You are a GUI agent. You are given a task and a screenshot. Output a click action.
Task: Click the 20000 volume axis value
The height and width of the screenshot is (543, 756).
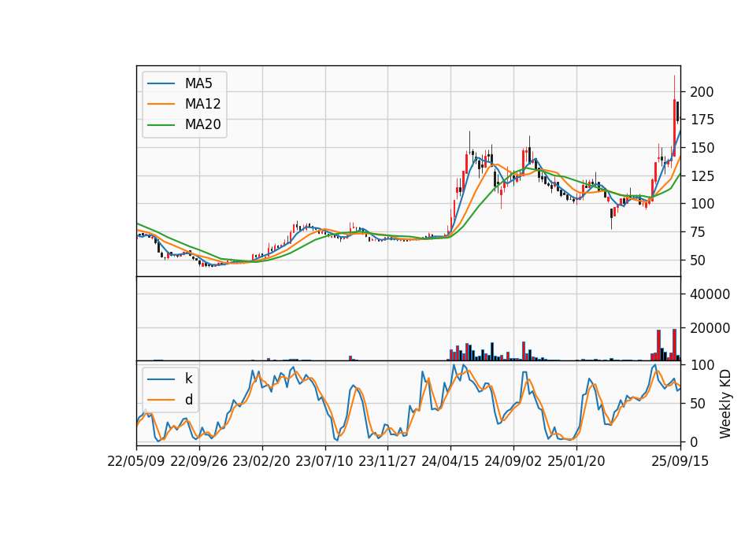pyautogui.click(x=710, y=328)
